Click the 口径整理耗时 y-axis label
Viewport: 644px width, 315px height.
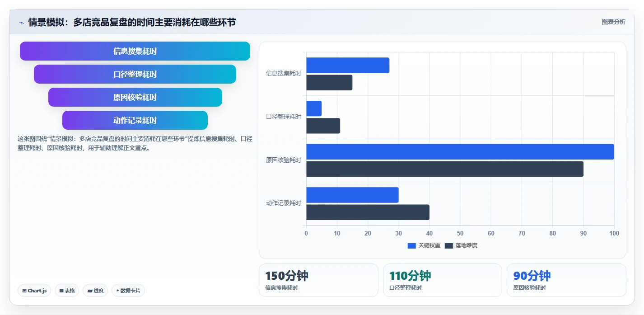point(284,117)
